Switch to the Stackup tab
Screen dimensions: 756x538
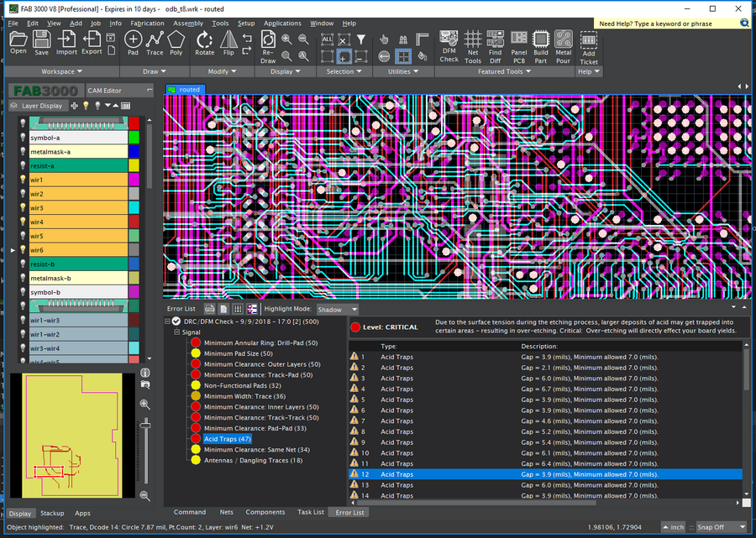[x=52, y=513]
